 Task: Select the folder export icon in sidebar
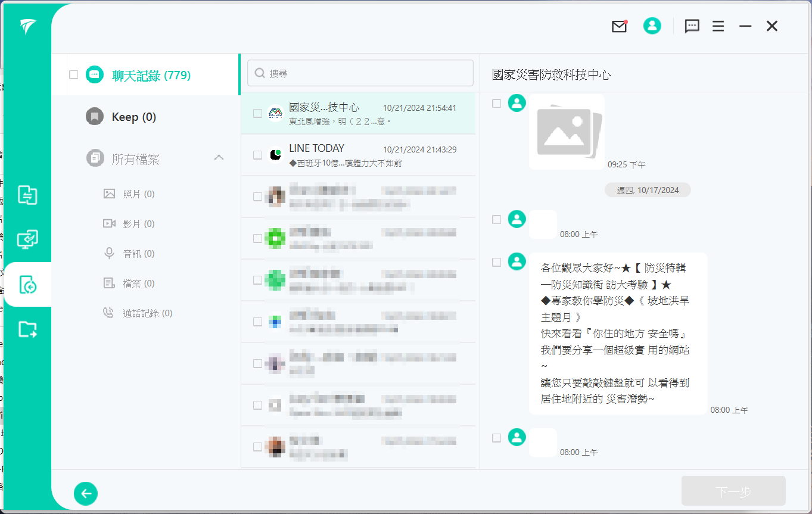27,329
